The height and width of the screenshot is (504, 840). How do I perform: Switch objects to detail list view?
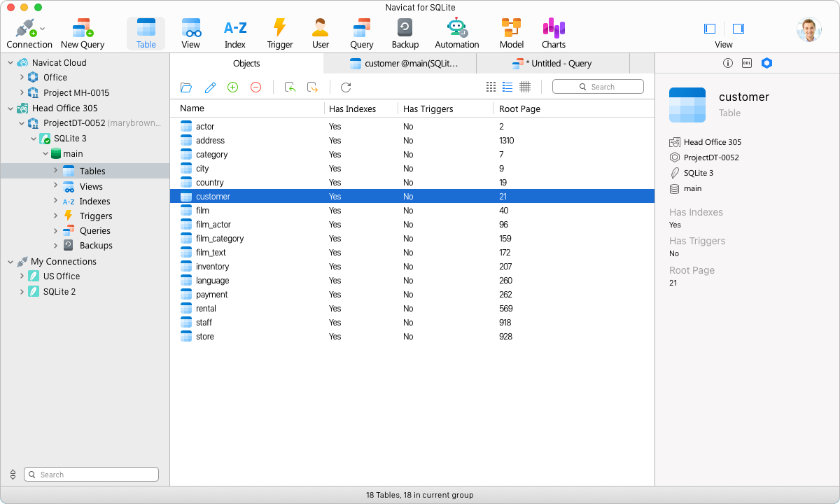(x=507, y=87)
